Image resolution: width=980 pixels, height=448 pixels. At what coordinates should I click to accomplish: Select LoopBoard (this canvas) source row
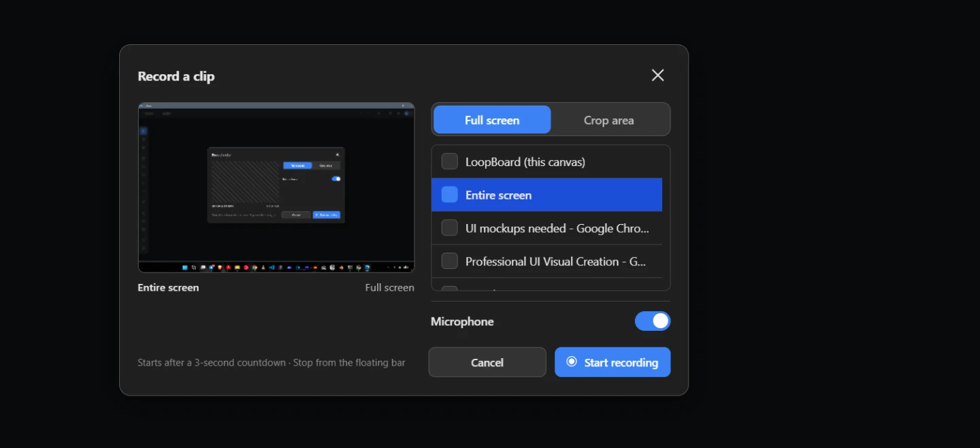coord(547,162)
